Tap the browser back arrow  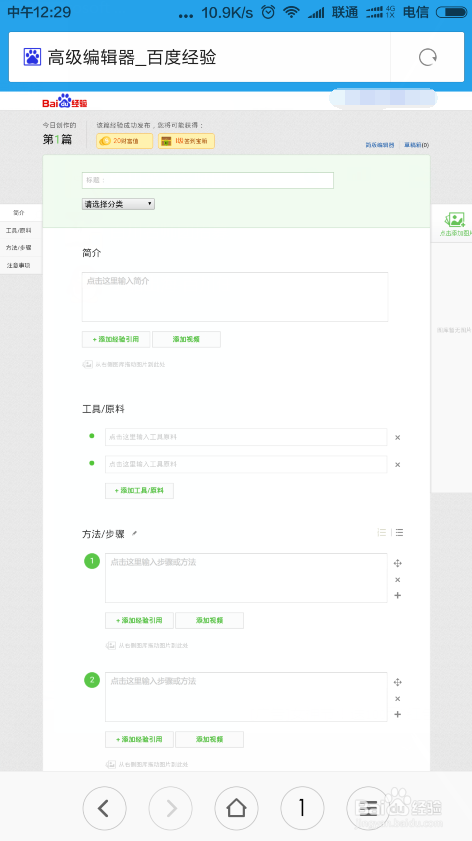pos(105,808)
